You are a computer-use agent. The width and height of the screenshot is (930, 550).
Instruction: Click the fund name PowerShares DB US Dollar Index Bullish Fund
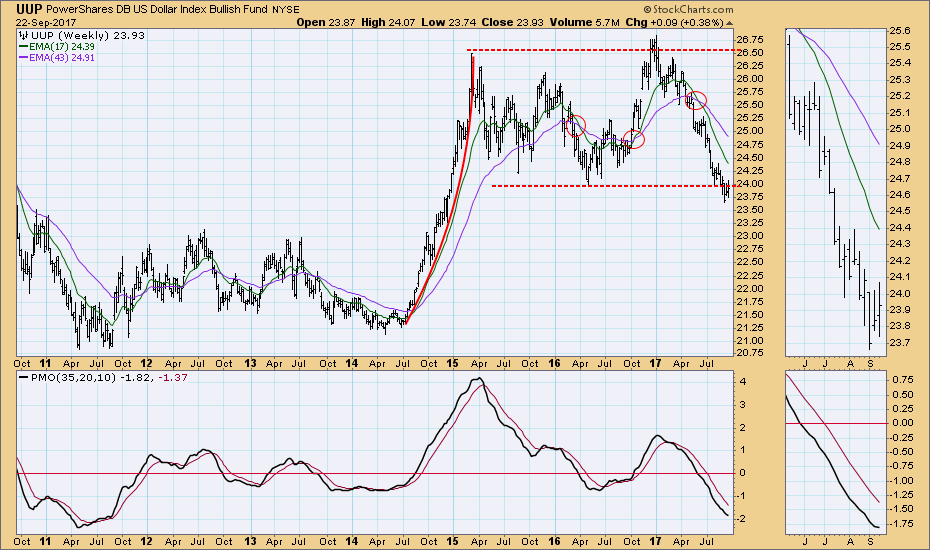tap(157, 9)
